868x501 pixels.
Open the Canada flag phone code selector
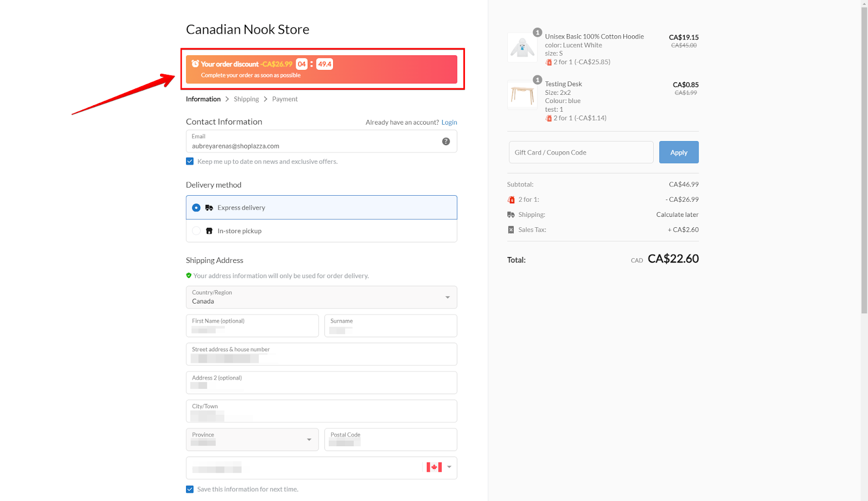pos(439,467)
